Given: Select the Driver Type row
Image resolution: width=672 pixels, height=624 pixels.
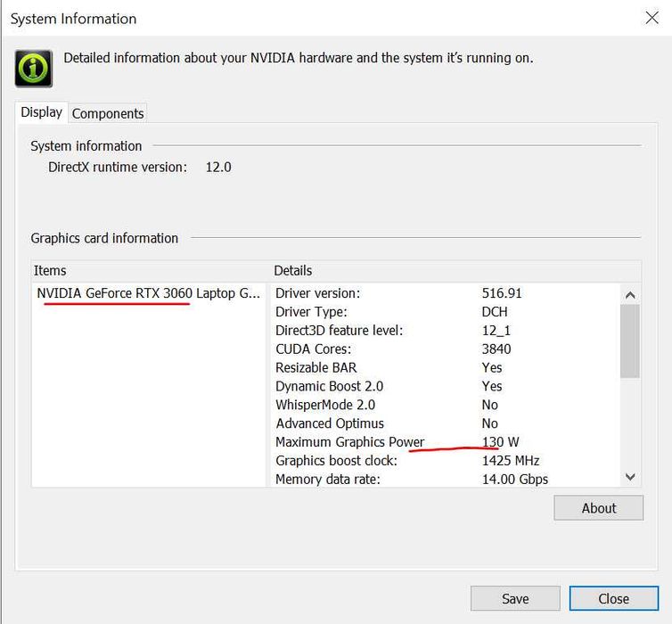Looking at the screenshot, I should (x=446, y=312).
